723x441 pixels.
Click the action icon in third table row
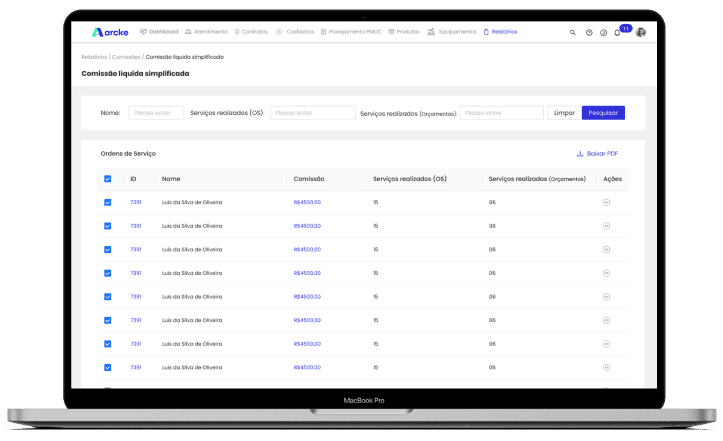[606, 249]
